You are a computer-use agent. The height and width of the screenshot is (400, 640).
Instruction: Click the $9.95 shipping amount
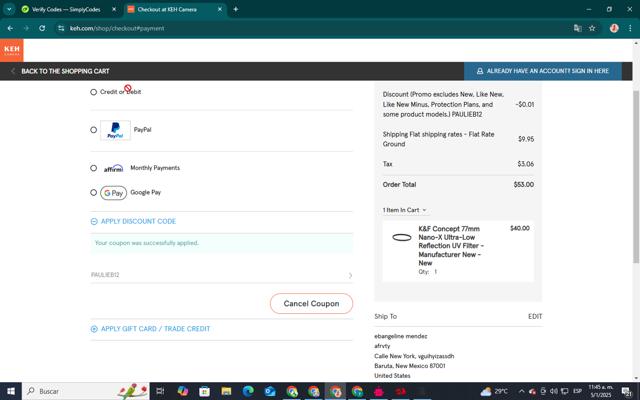(526, 139)
